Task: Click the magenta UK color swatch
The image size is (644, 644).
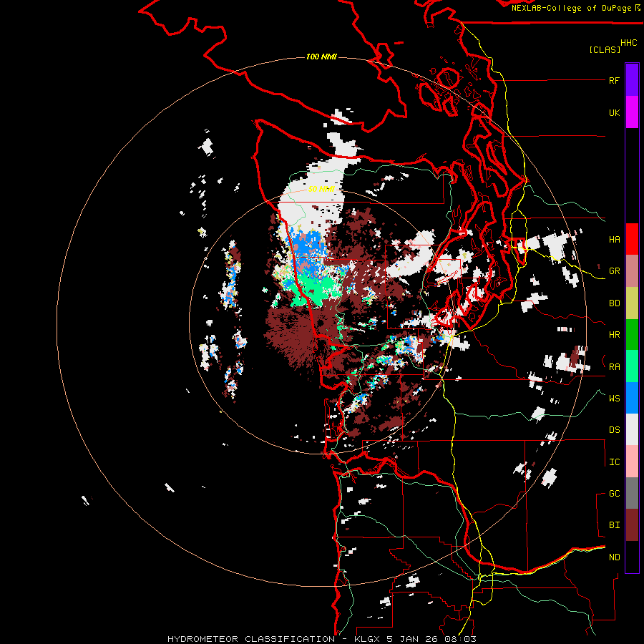Action: [x=632, y=112]
